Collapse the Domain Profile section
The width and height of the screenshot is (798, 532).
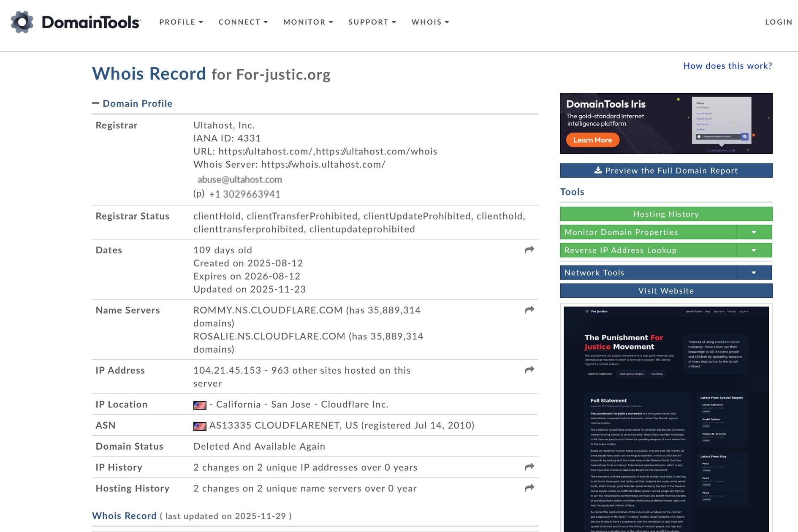coord(96,103)
